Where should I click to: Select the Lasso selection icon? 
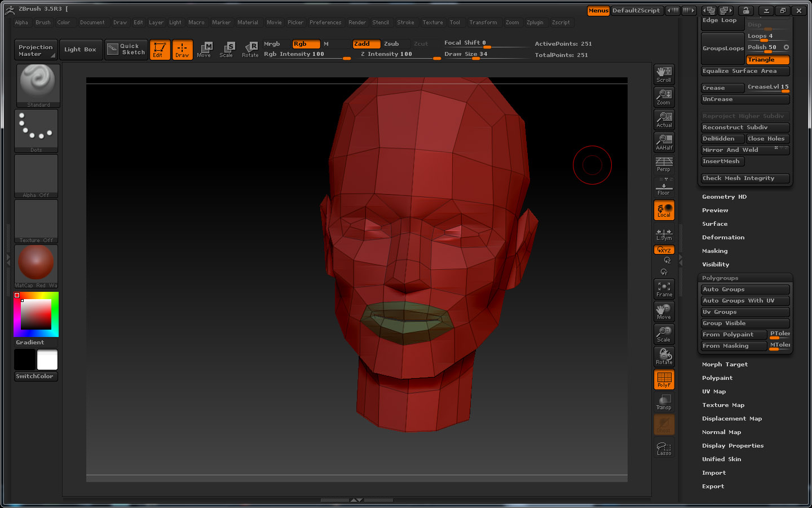(664, 448)
